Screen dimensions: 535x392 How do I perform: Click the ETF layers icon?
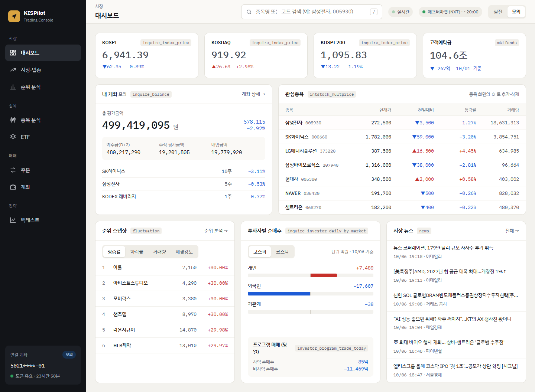(x=13, y=137)
